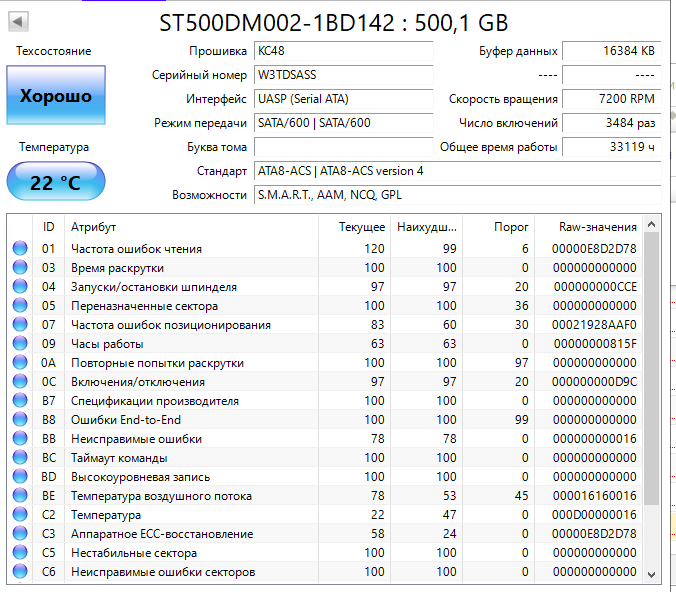This screenshot has width=676, height=592.
Task: Click raw value 00021928AAF0
Action: pos(594,324)
